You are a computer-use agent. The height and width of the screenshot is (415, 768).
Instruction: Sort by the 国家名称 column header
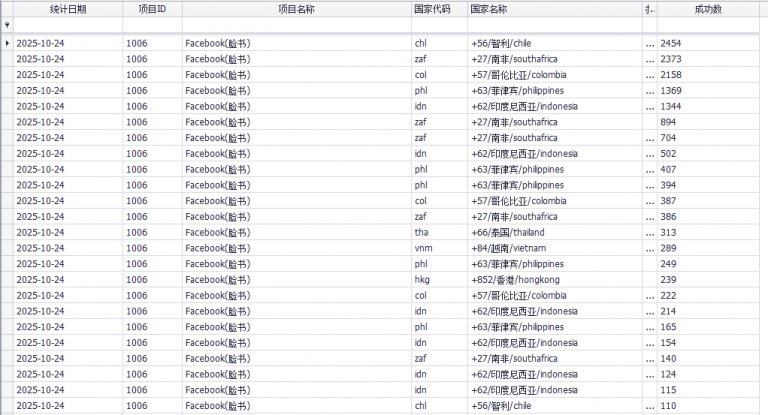(x=555, y=9)
